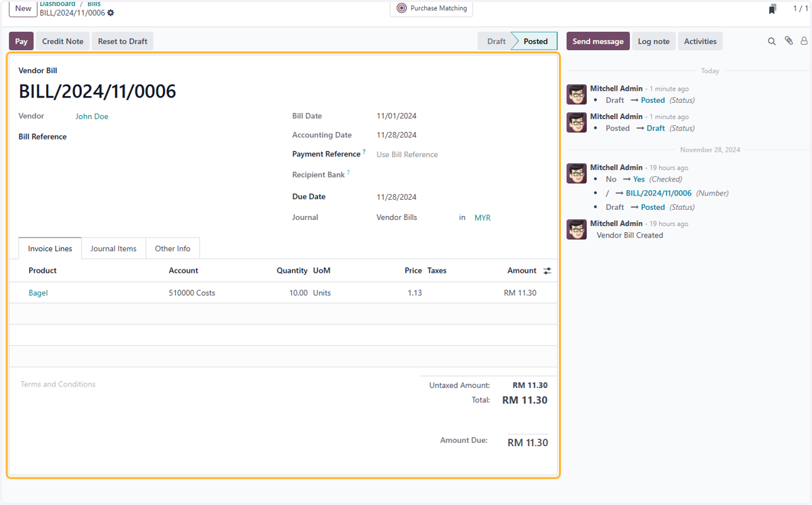This screenshot has height=505, width=812.
Task: Click the Credit Note button
Action: click(x=63, y=41)
